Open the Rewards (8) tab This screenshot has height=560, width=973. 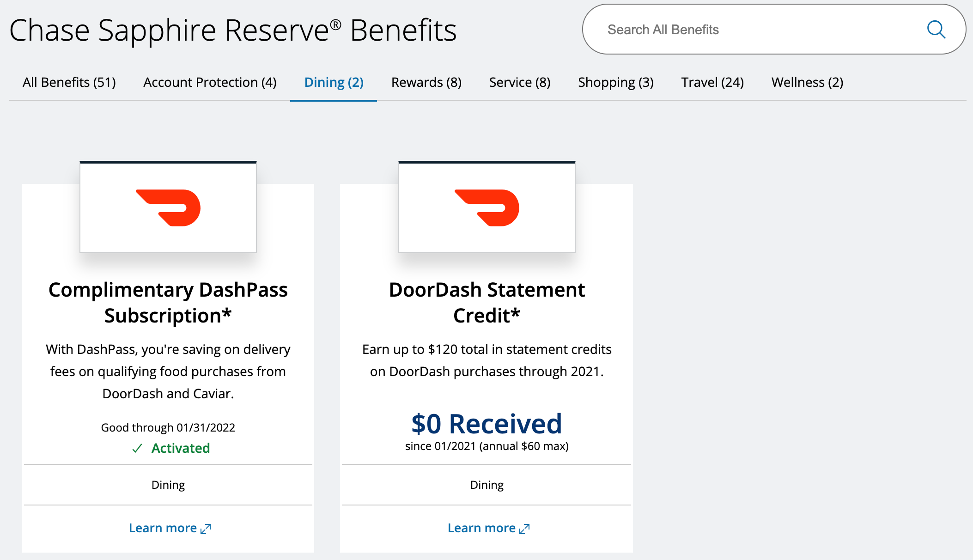pos(426,82)
